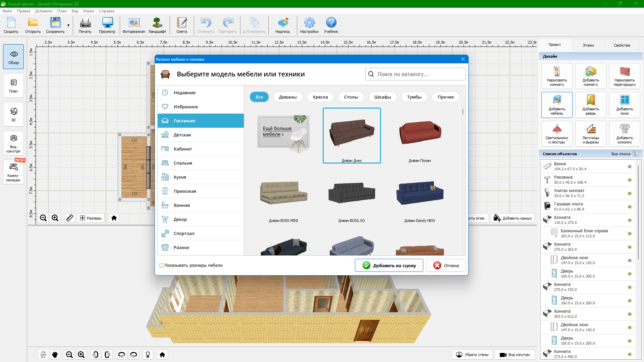
Task: Follow the Ещё больше мебели link
Action: [x=277, y=131]
